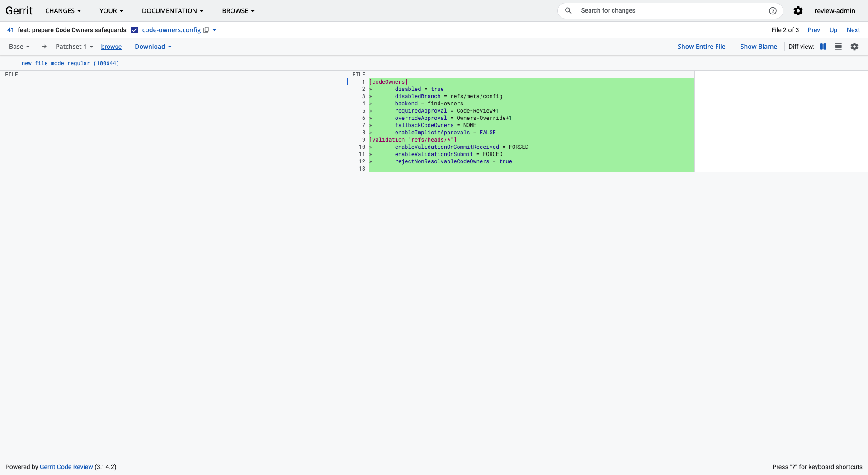This screenshot has height=475, width=868.
Task: Click the 'disabled = true' line
Action: pos(532,89)
